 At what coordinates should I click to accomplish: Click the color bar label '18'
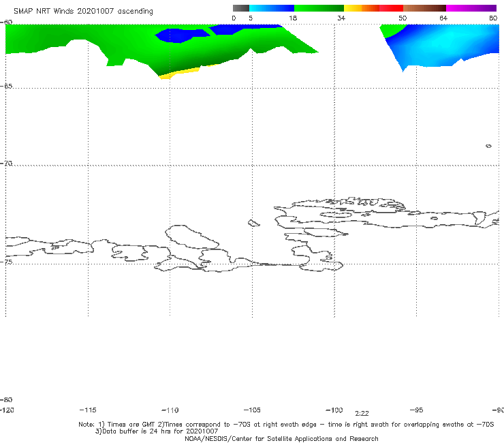point(293,18)
